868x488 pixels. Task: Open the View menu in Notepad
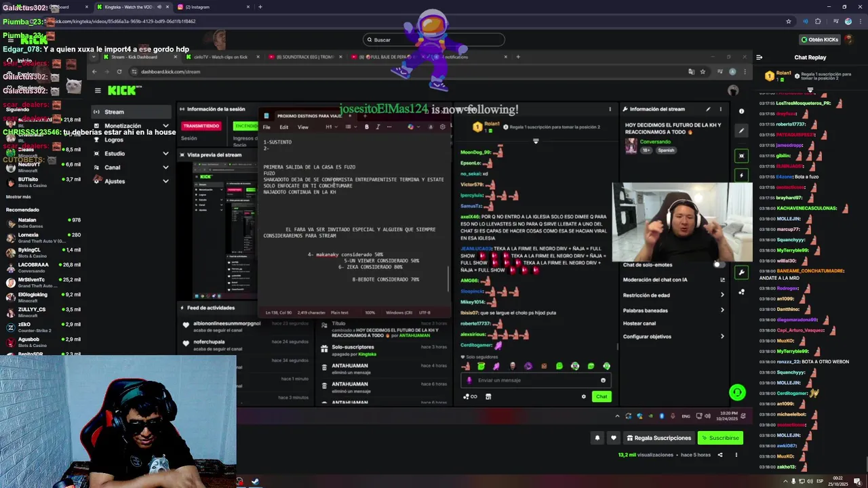pos(303,127)
